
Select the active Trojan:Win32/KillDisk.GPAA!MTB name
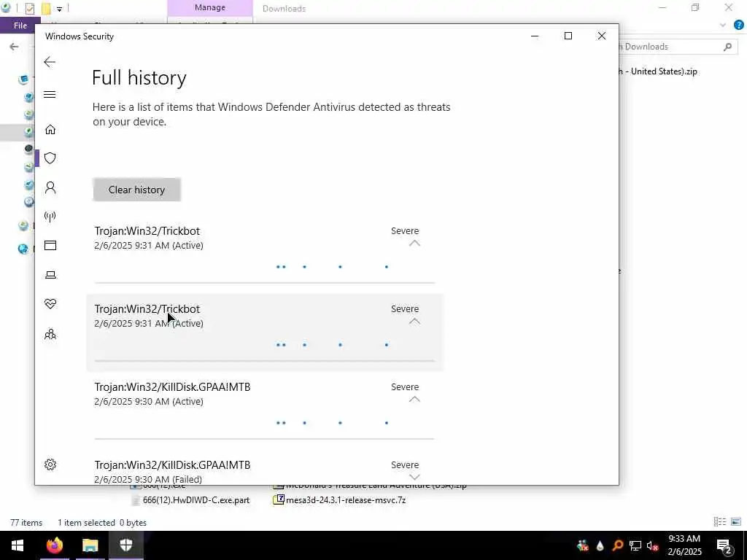(172, 387)
